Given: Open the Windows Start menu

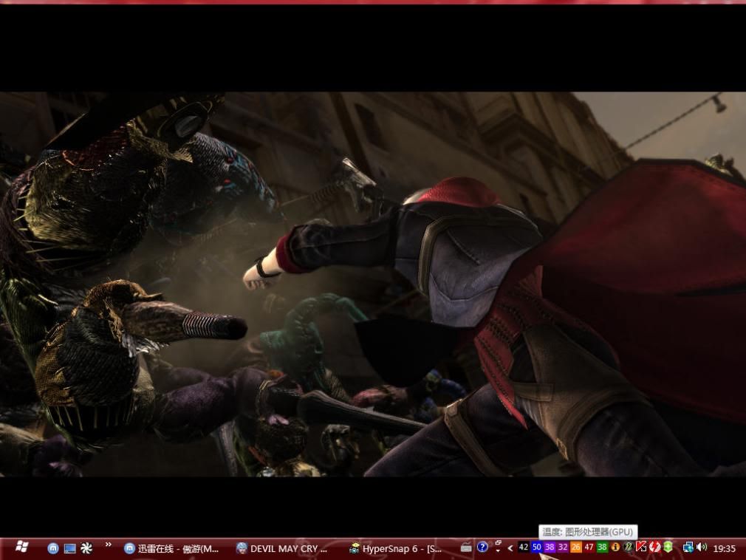Looking at the screenshot, I should tap(21, 547).
